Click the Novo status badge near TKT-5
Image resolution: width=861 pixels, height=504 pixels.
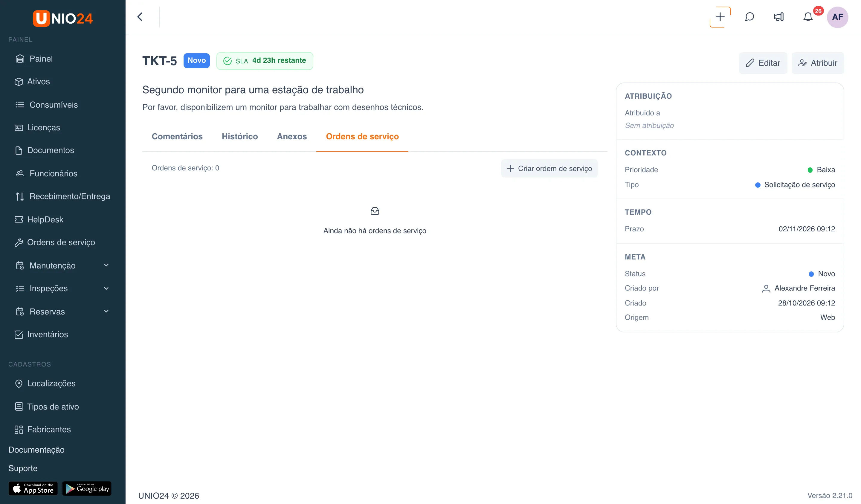[x=196, y=60]
